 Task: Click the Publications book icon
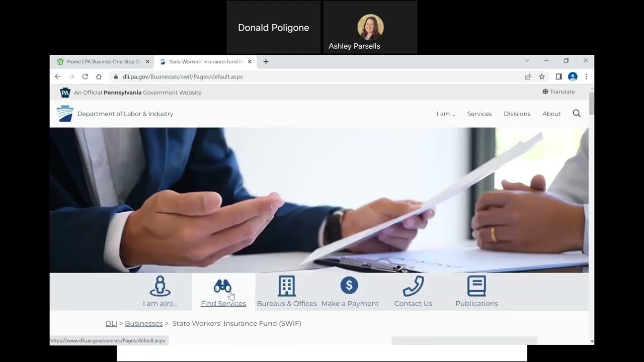476,286
